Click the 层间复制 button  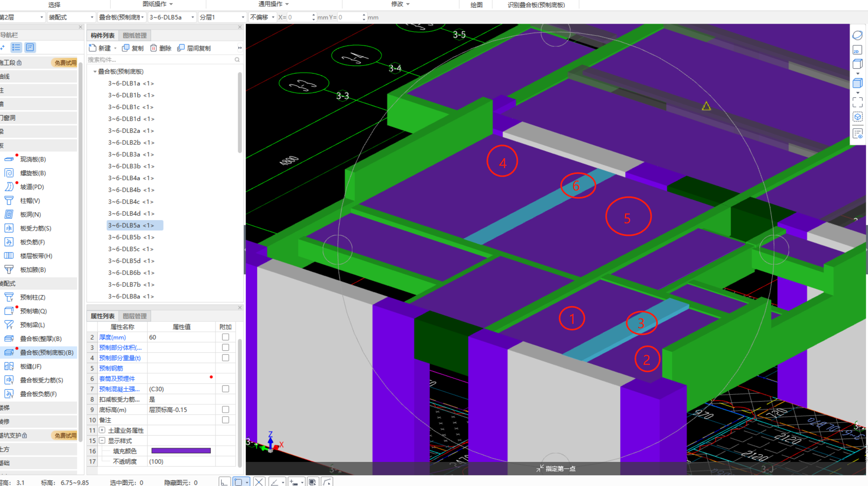click(194, 48)
